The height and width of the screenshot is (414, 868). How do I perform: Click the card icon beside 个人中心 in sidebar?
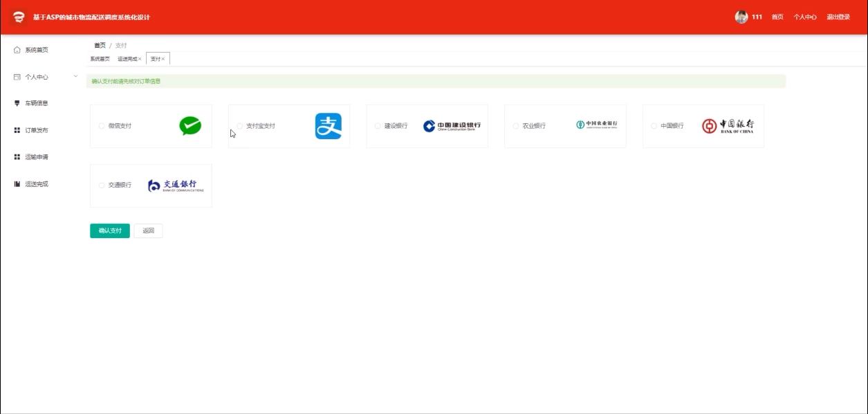17,77
